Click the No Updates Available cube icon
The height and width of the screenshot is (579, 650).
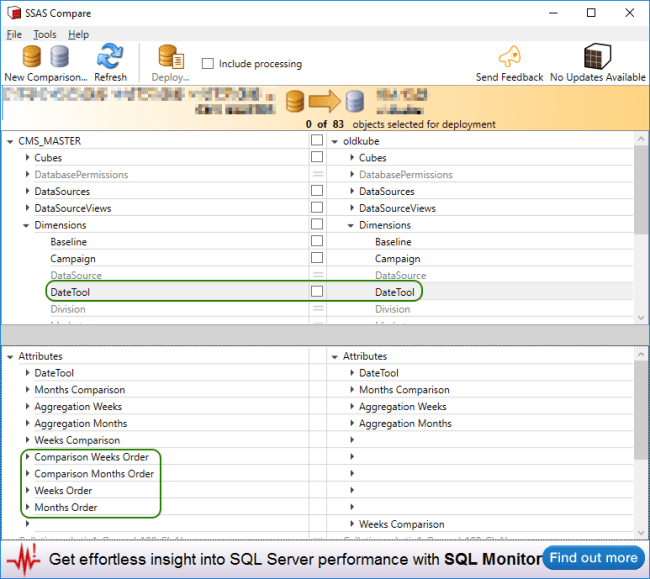pos(597,56)
